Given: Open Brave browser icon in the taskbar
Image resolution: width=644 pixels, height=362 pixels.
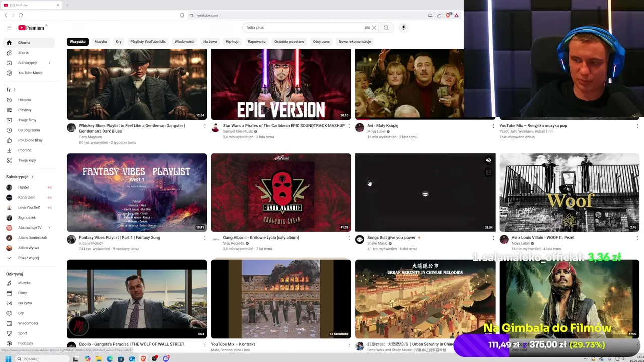Looking at the screenshot, I should point(143,359).
